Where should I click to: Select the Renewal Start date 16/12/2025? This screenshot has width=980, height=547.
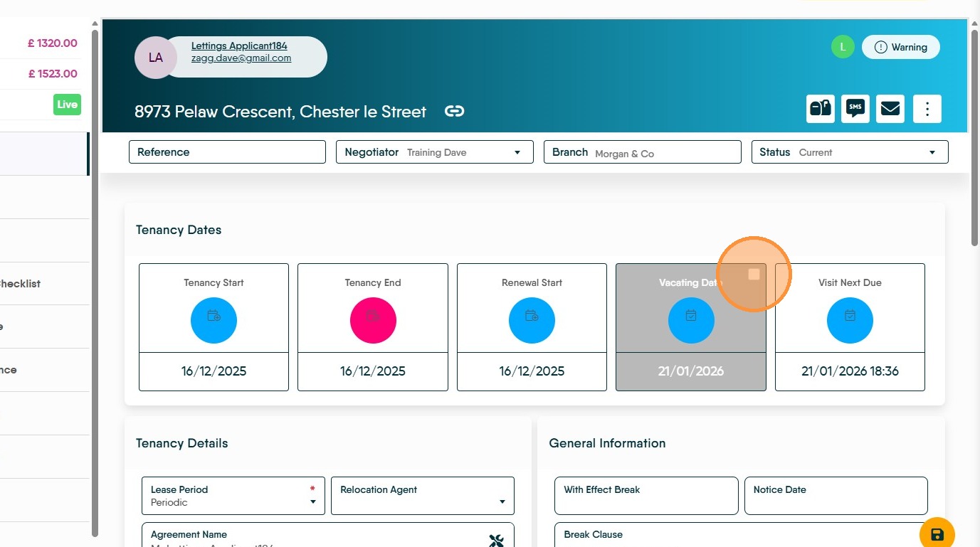(532, 371)
